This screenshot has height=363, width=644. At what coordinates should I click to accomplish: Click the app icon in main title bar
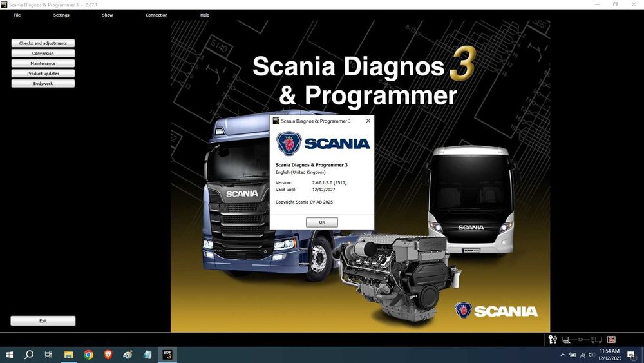click(4, 5)
